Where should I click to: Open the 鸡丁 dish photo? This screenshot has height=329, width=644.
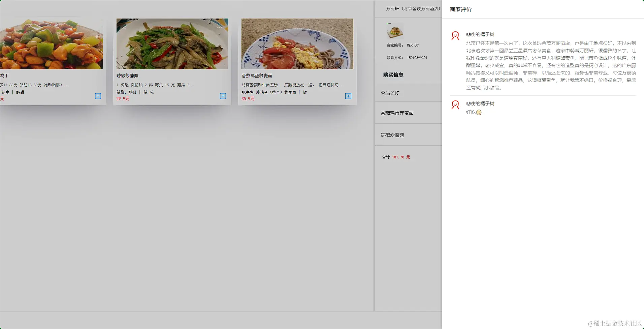click(x=52, y=44)
